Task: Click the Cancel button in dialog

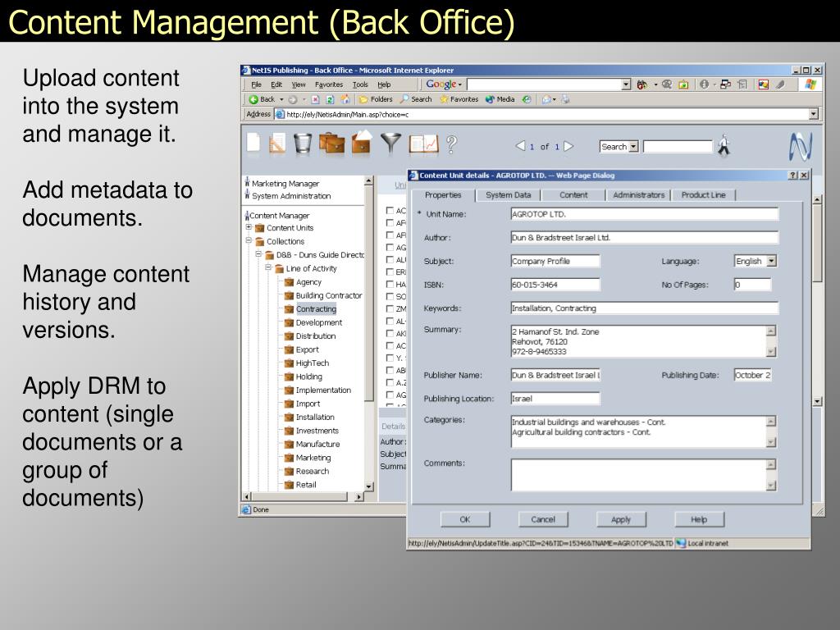Action: [x=543, y=519]
